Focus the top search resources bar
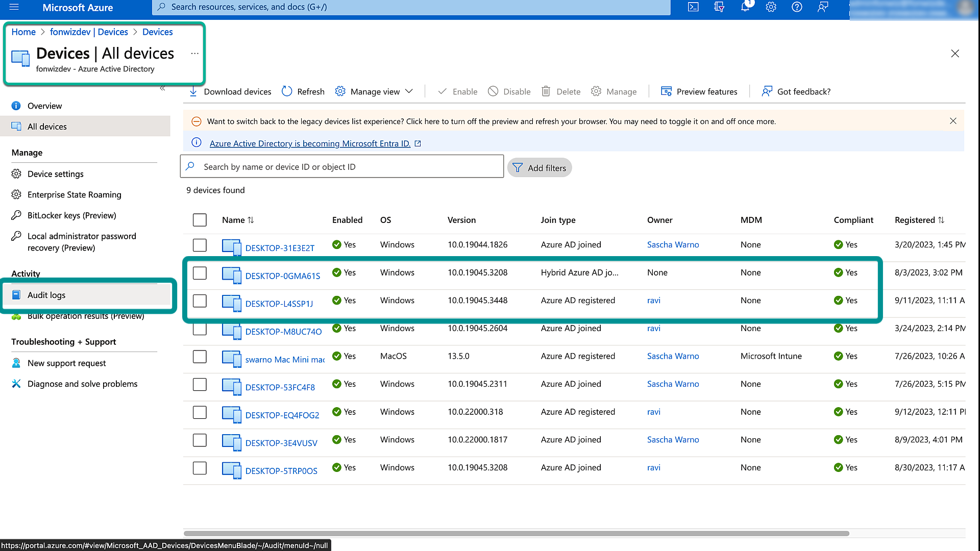Screen dimensions: 980x551 (x=411, y=7)
